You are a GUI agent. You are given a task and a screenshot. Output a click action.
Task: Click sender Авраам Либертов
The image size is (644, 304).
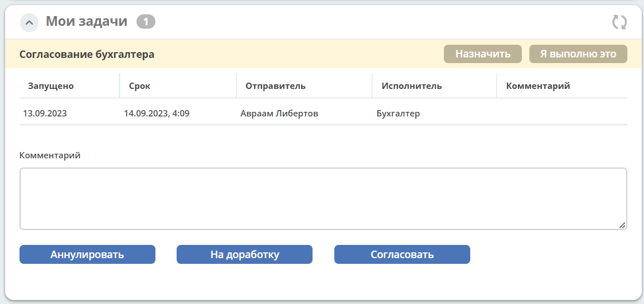click(279, 114)
